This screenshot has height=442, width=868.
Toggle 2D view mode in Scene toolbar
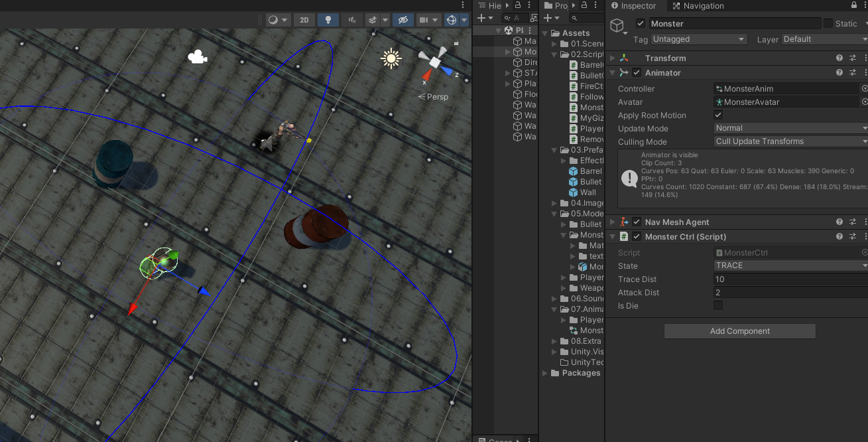click(x=304, y=20)
